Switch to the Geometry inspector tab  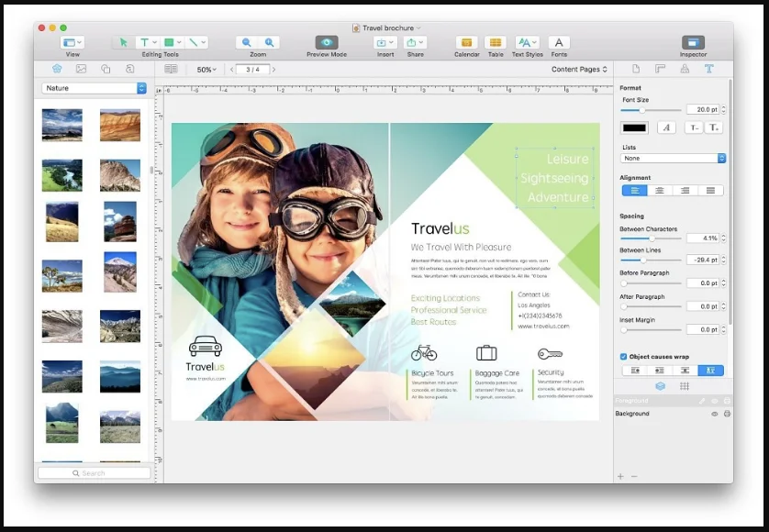pyautogui.click(x=660, y=69)
